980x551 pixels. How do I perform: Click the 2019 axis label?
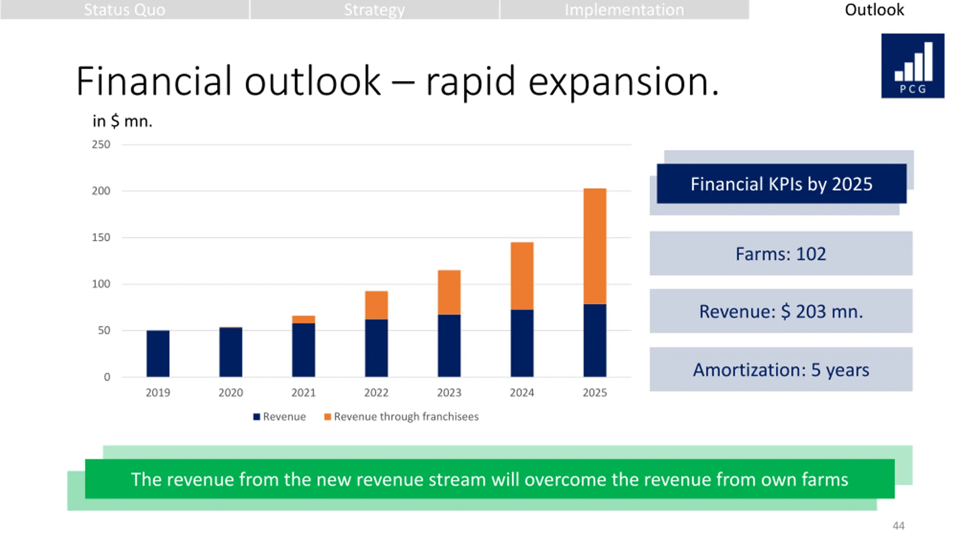click(x=158, y=393)
